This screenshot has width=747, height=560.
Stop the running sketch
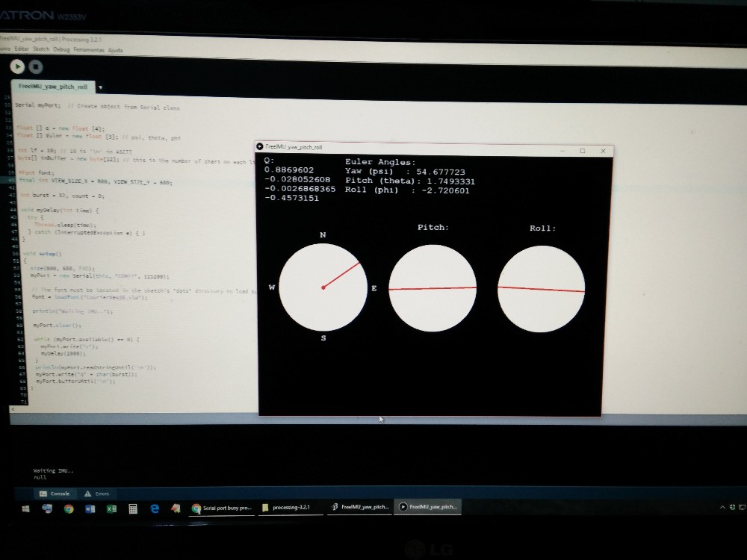[x=36, y=66]
